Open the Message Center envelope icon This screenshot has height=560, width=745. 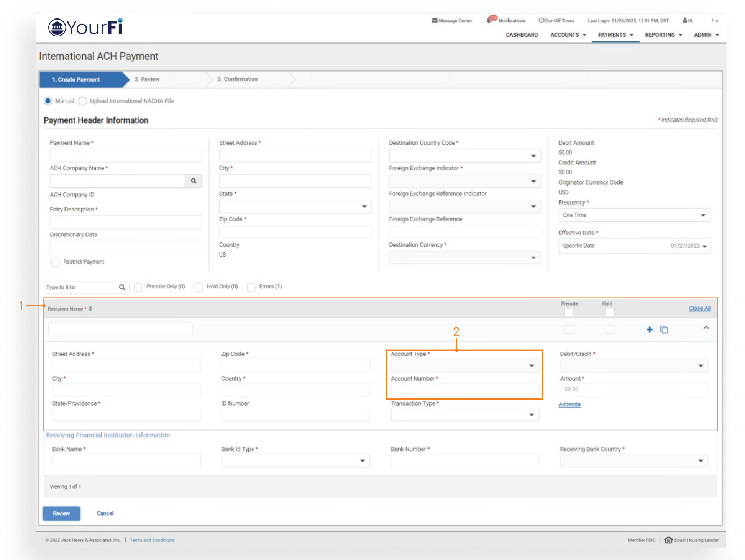click(435, 21)
